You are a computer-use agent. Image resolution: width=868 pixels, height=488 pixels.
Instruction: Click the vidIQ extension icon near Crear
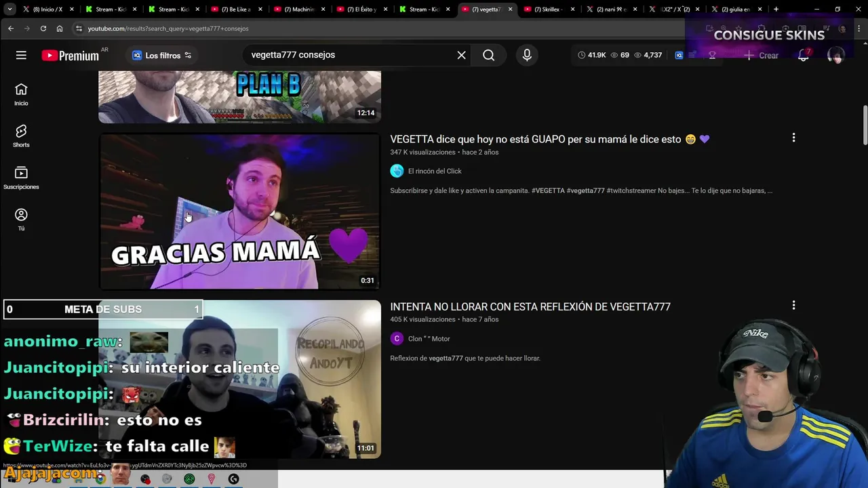(679, 55)
